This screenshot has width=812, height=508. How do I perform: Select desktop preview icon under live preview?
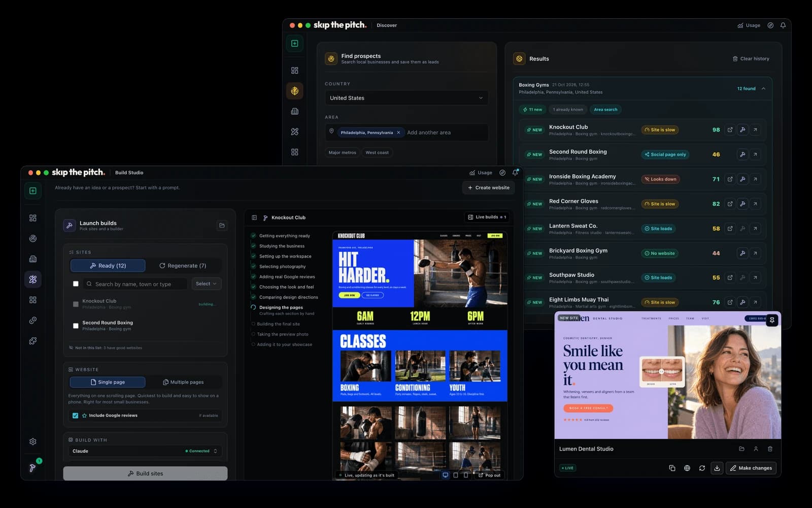coord(445,475)
